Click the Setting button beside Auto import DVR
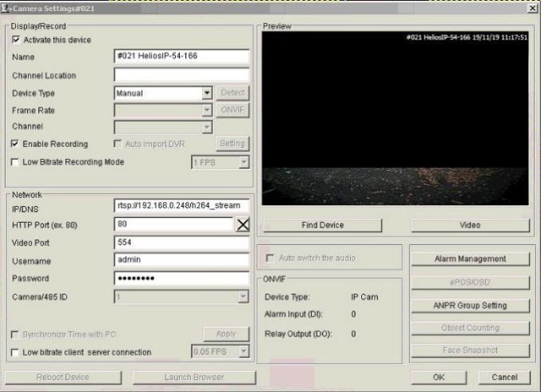The height and width of the screenshot is (392, 541). (x=232, y=143)
